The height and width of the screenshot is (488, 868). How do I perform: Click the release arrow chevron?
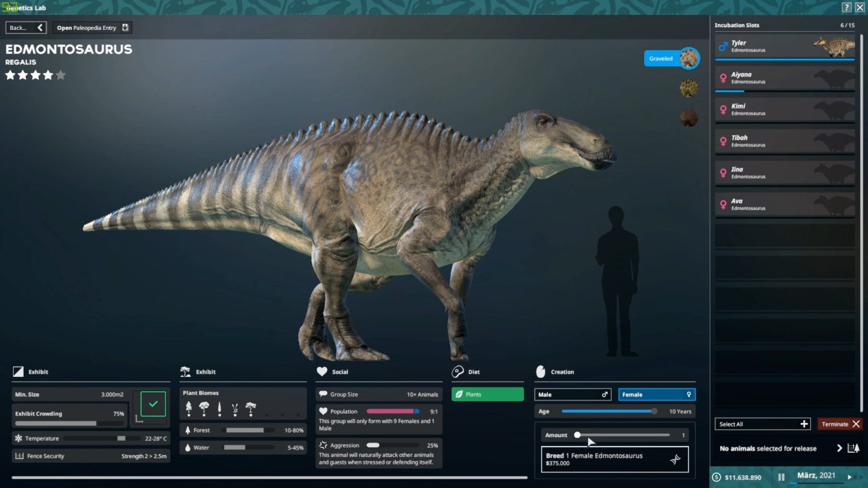coord(840,448)
